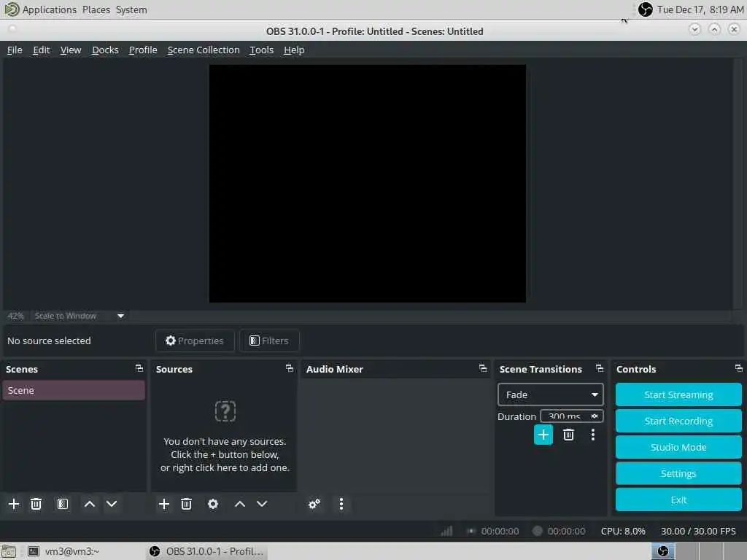
Task: Click OBS 31.0.0-1 taskbar window button
Action: [x=206, y=551]
